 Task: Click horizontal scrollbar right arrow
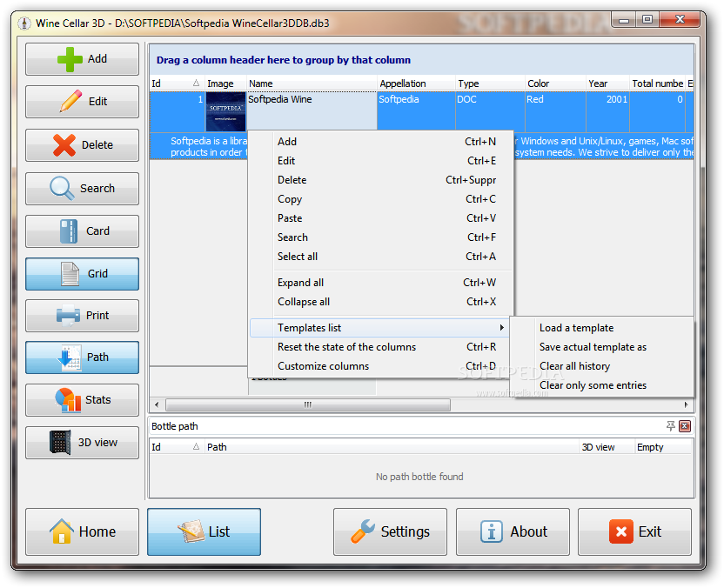(x=687, y=404)
